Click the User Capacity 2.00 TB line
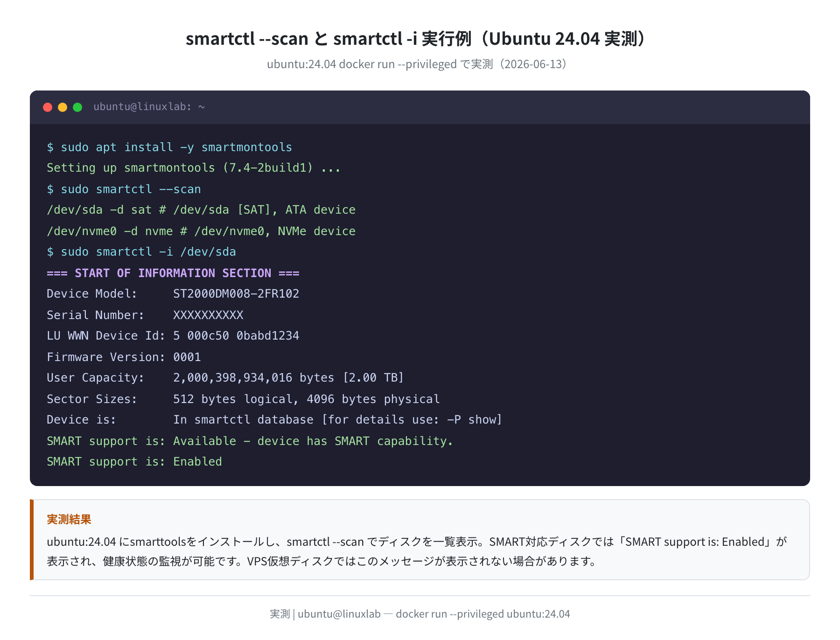840x640 pixels. tap(225, 378)
